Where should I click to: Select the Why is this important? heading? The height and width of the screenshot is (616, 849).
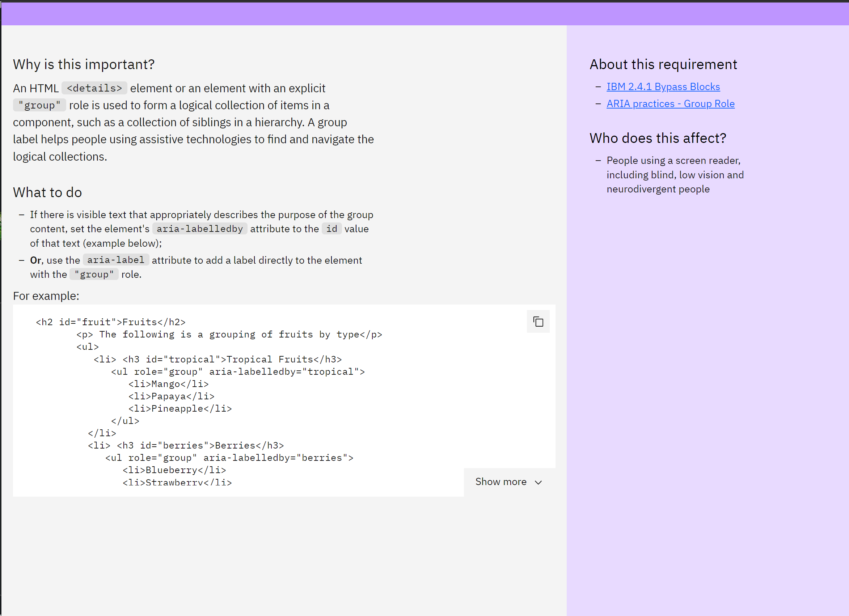(83, 64)
